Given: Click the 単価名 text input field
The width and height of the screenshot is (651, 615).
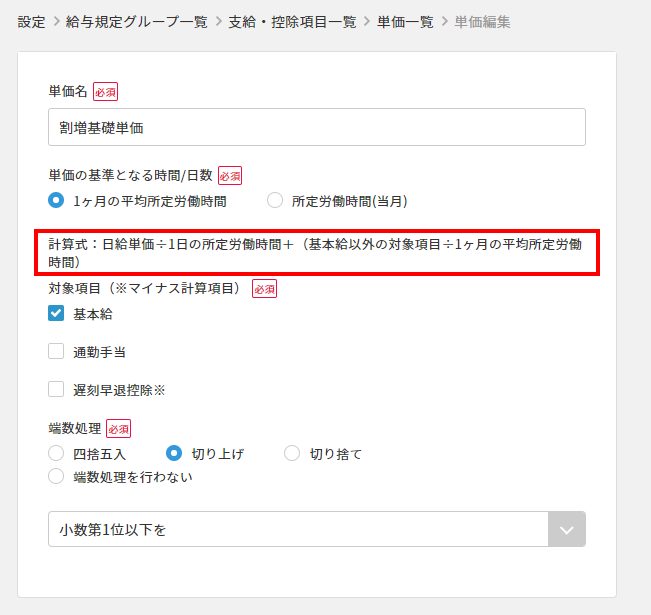Looking at the screenshot, I should click(x=316, y=127).
